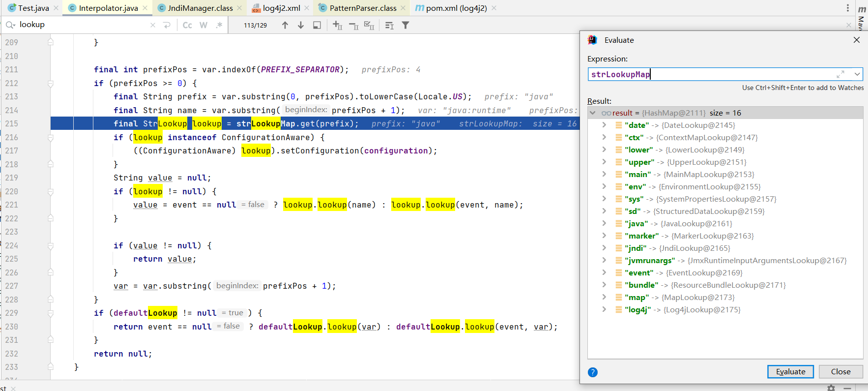The width and height of the screenshot is (868, 391).
Task: Close the Test.java tab
Action: pos(56,8)
